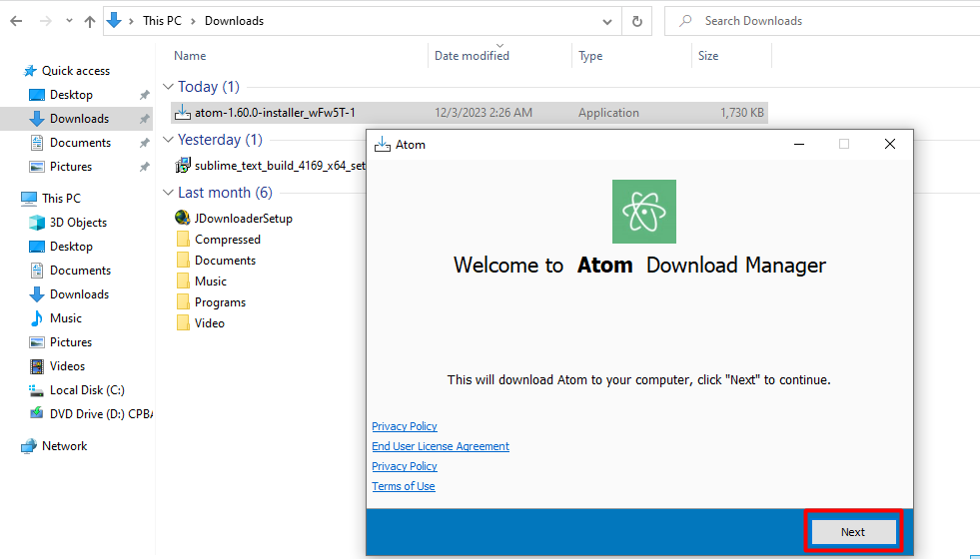Collapse the Yesterday (1) group

(168, 140)
